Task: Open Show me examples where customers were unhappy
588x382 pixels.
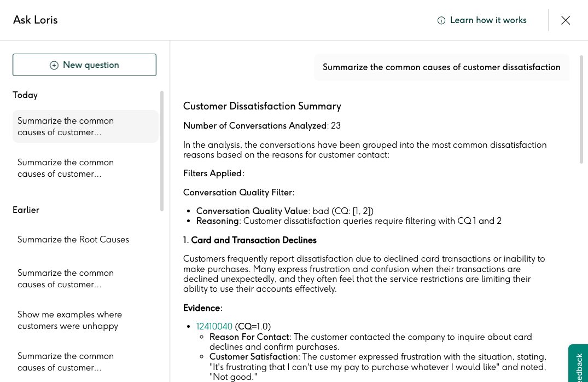Action: point(85,320)
